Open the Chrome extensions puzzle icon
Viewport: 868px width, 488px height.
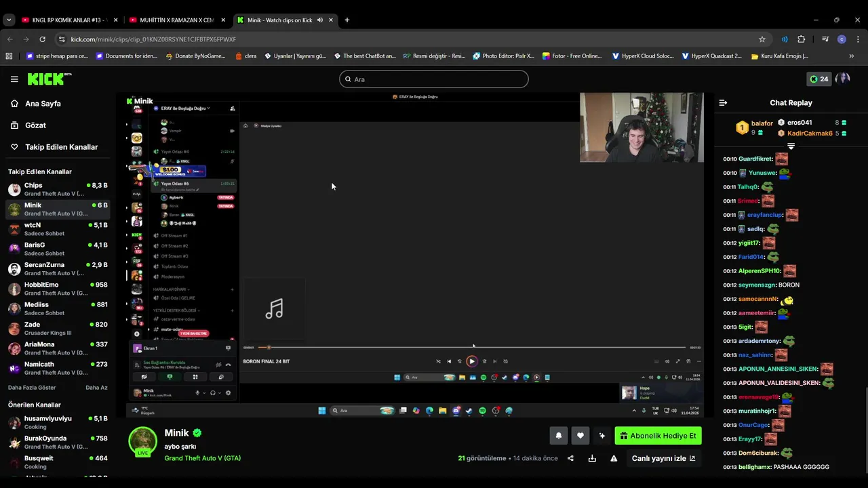coord(801,39)
